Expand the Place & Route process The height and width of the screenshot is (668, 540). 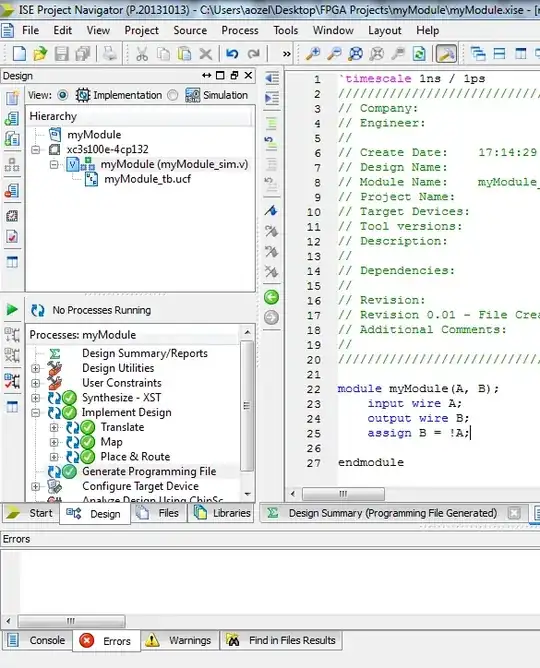(x=54, y=457)
